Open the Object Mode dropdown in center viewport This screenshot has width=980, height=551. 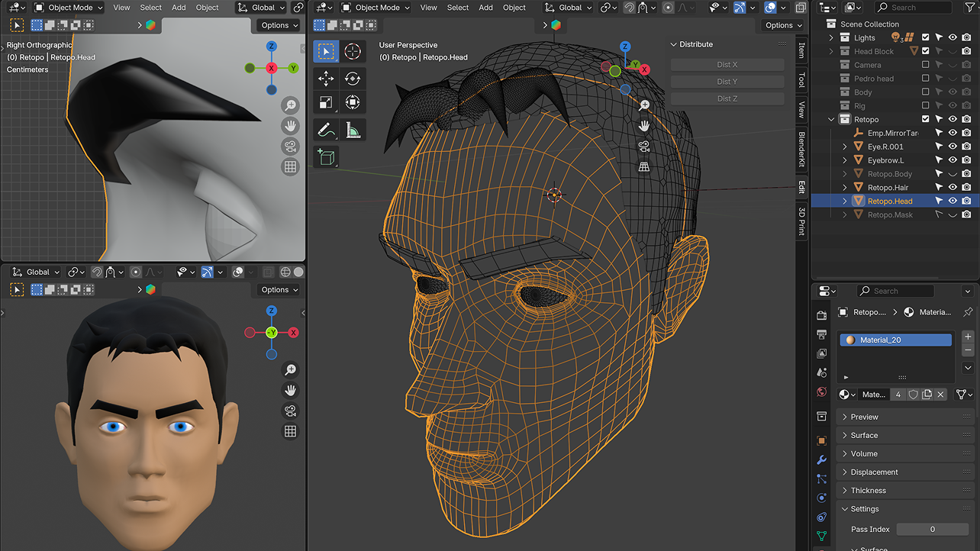pos(376,8)
